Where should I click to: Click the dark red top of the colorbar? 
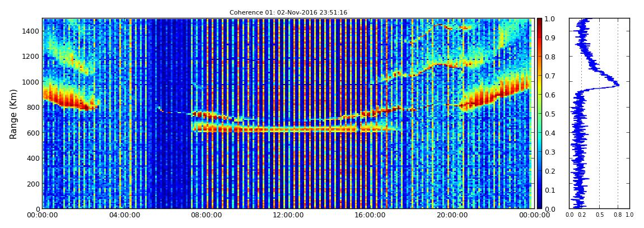point(539,21)
